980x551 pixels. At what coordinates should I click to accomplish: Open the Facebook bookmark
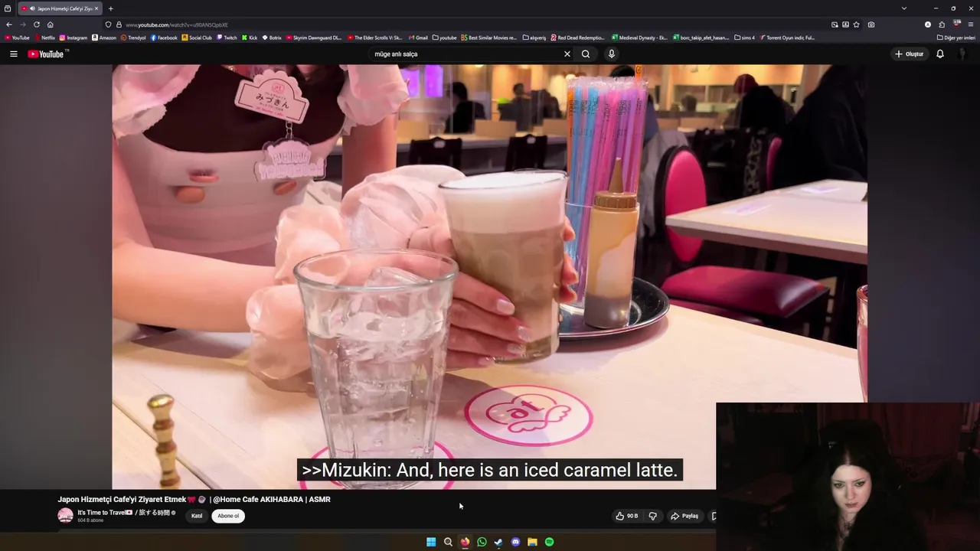[164, 37]
